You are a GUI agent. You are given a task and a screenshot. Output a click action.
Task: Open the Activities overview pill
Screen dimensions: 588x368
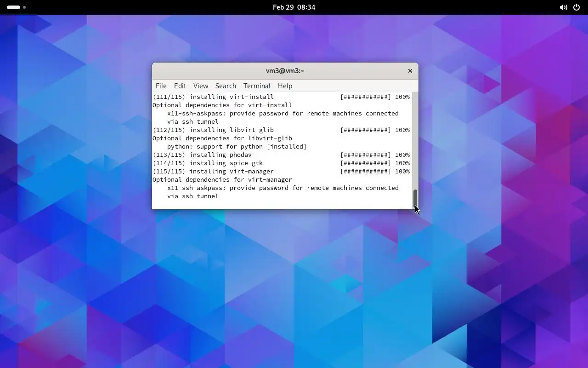tap(17, 7)
